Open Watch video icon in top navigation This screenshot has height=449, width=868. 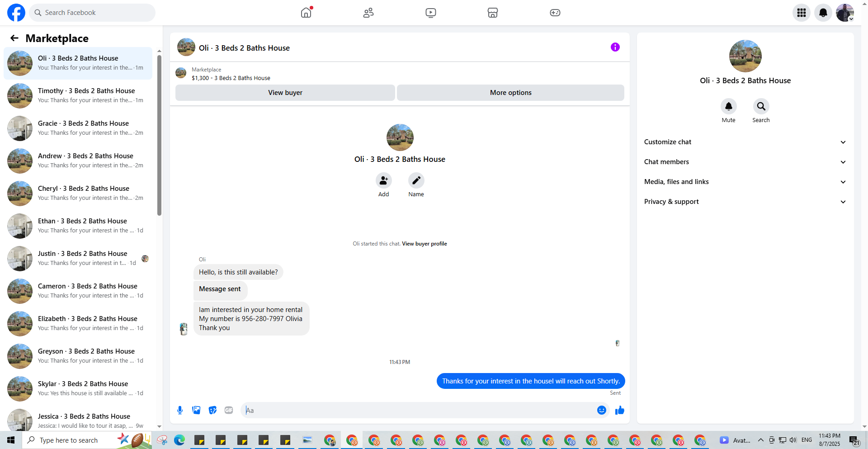click(x=431, y=13)
